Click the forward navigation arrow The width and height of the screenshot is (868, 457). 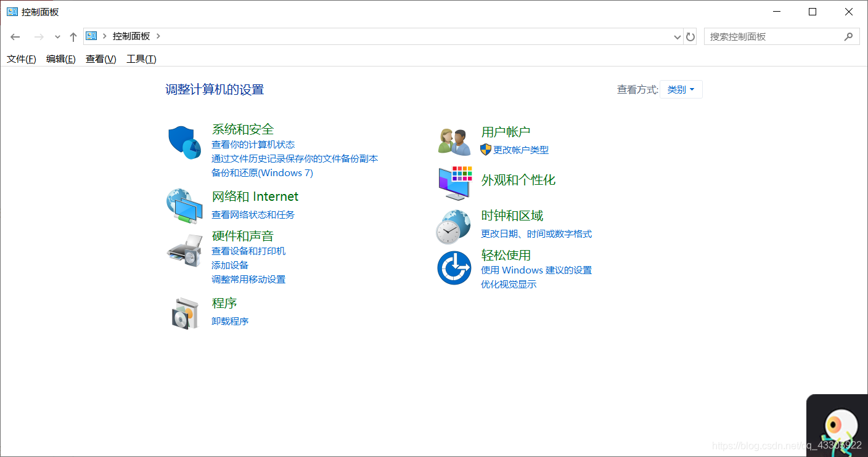tap(39, 37)
